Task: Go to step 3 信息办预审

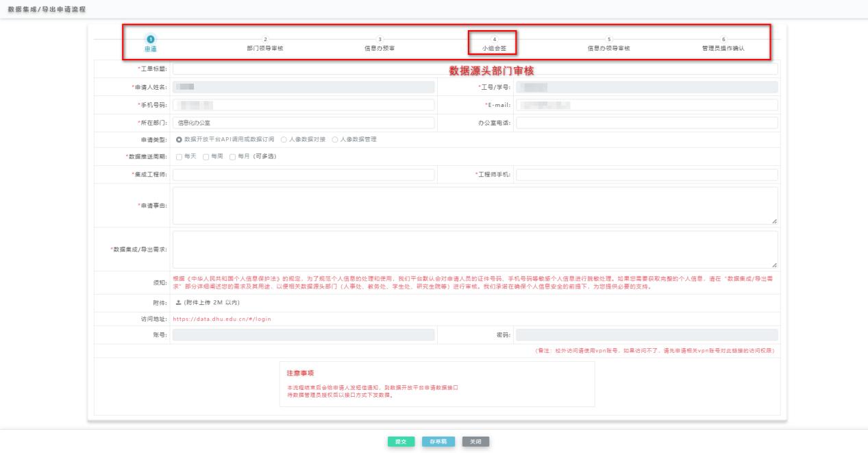Action: (380, 39)
